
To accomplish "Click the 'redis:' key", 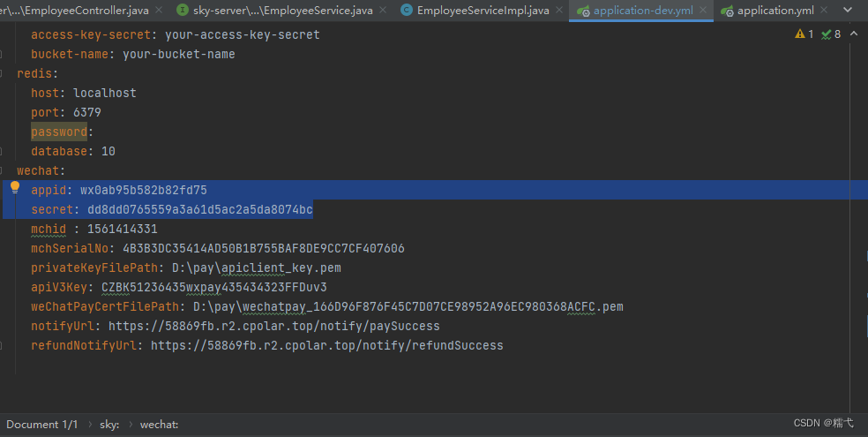I will pos(37,73).
